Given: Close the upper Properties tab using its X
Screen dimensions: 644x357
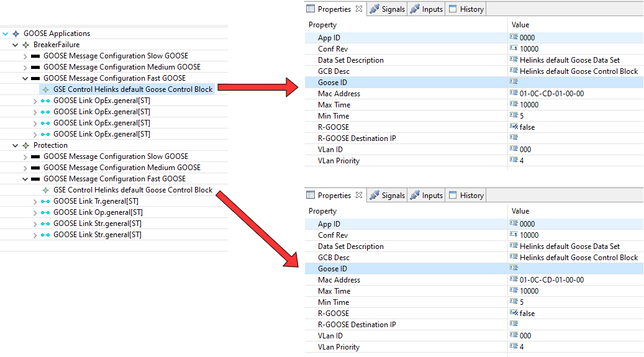Looking at the screenshot, I should coord(359,9).
